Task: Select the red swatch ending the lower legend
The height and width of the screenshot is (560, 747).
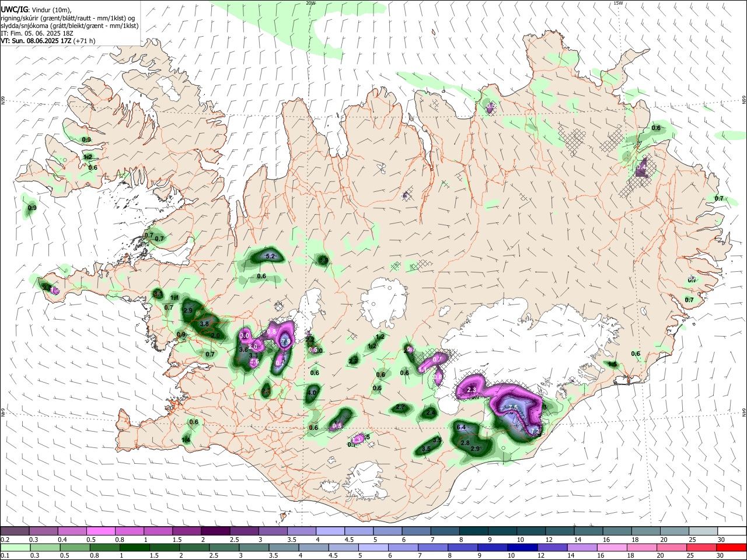Action: click(732, 548)
